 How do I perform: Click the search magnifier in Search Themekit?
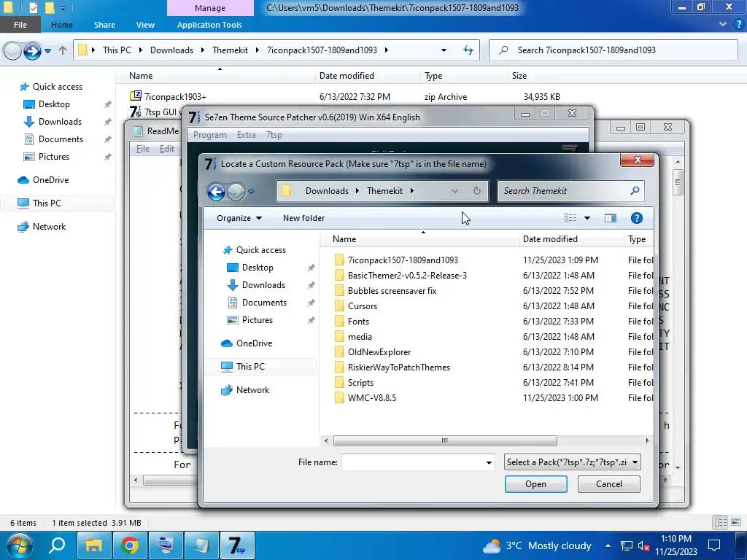coord(635,191)
